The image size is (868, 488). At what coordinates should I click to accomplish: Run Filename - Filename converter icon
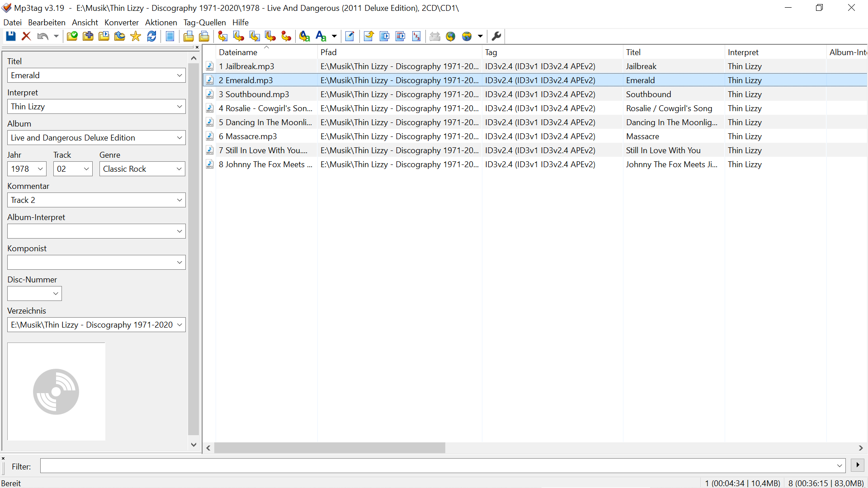click(x=255, y=36)
